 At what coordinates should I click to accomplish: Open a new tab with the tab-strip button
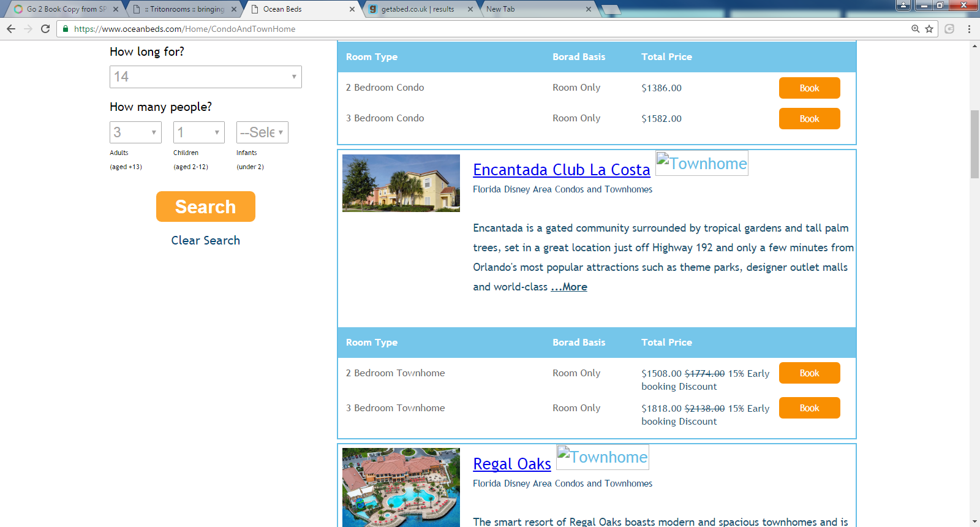611,9
